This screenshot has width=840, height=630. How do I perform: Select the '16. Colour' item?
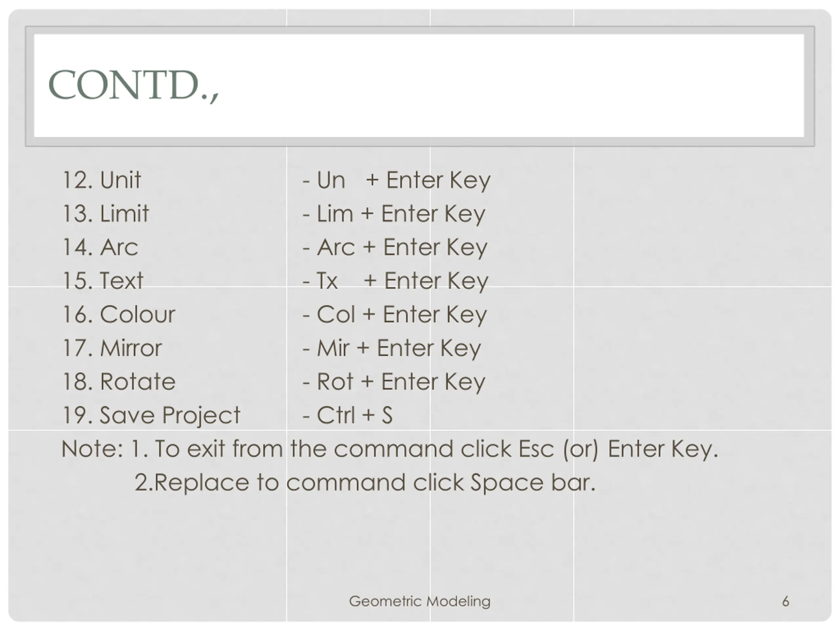coord(118,314)
